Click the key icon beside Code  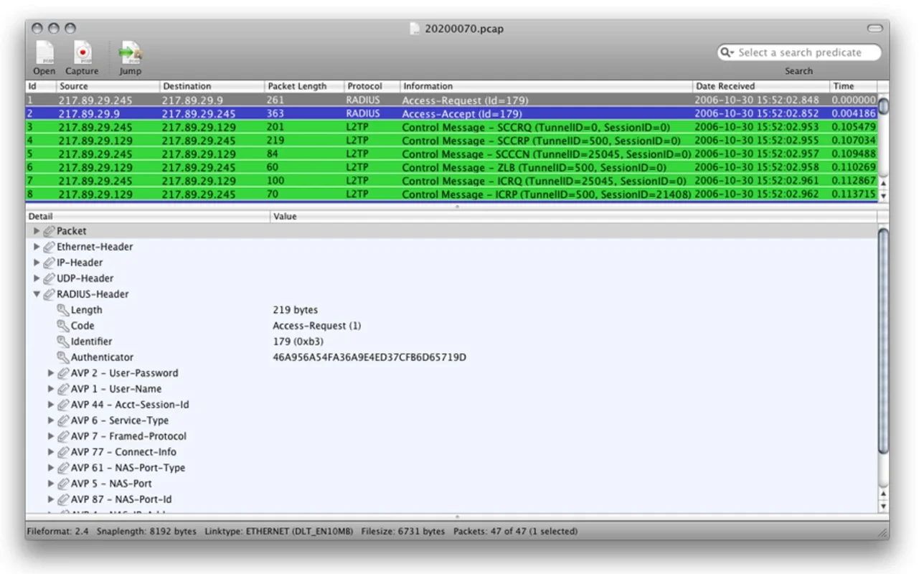tap(63, 326)
